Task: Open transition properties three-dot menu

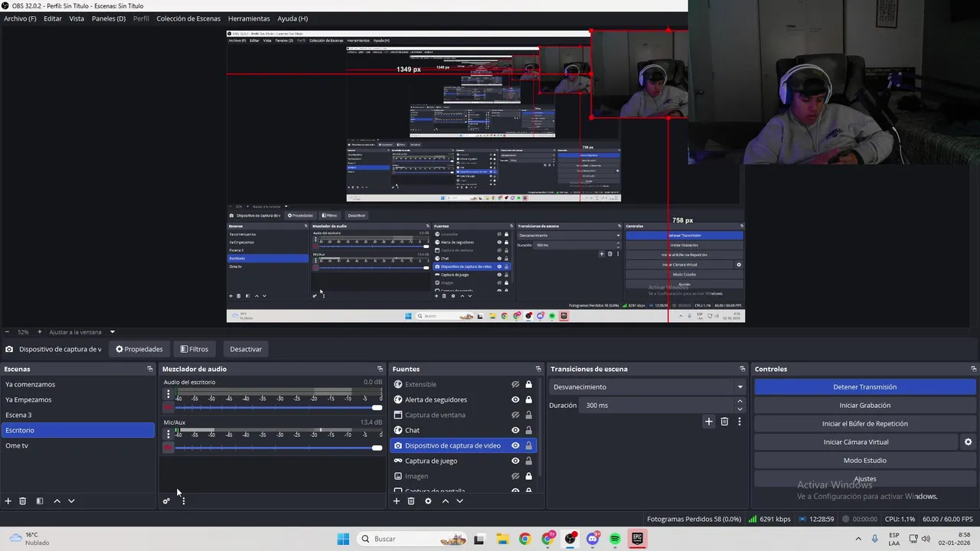Action: [739, 422]
